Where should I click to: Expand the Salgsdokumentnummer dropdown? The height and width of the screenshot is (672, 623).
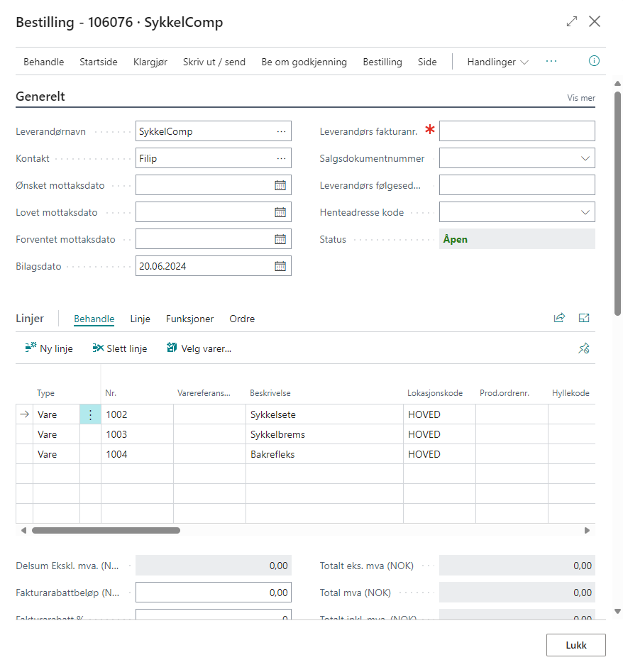[x=585, y=158]
